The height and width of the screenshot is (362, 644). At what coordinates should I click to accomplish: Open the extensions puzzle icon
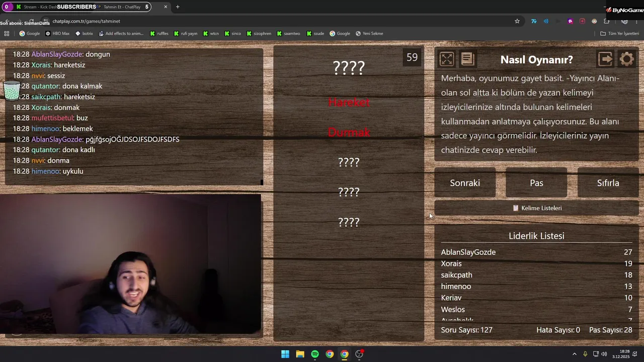coord(606,21)
